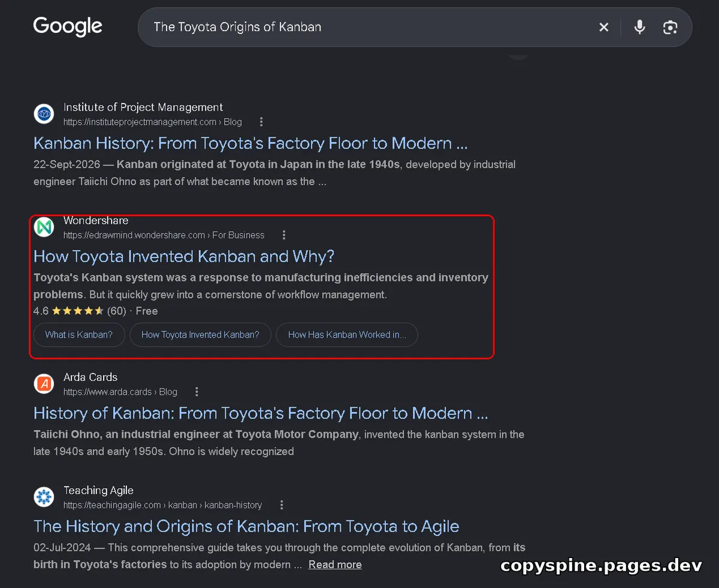Viewport: 719px width, 588px height.
Task: Click the Google logo
Action: (68, 27)
